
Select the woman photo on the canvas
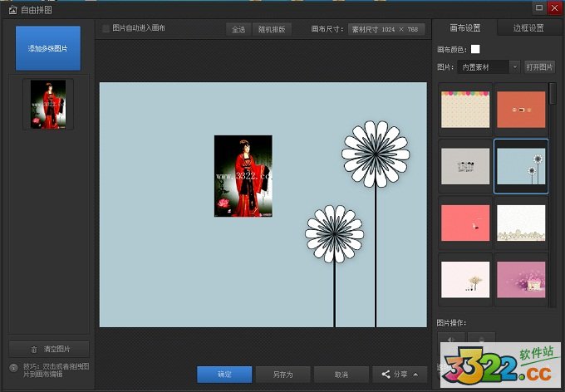coord(243,176)
